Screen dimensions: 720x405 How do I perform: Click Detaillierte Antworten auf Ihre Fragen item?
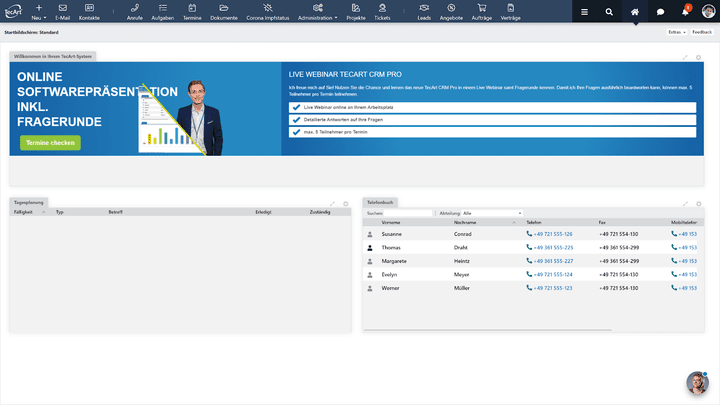tap(492, 120)
